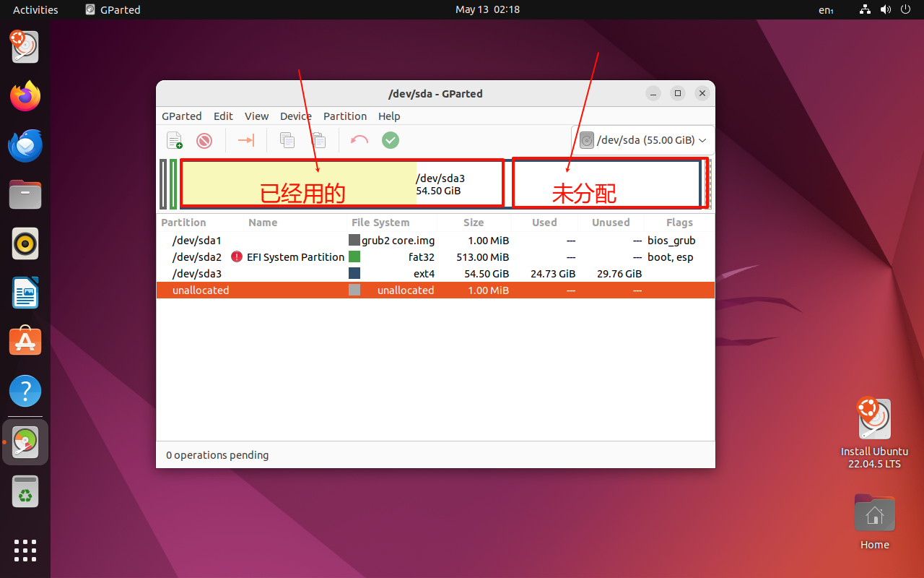The width and height of the screenshot is (924, 578).
Task: Open the GParted app menu in top bar
Action: pos(113,9)
